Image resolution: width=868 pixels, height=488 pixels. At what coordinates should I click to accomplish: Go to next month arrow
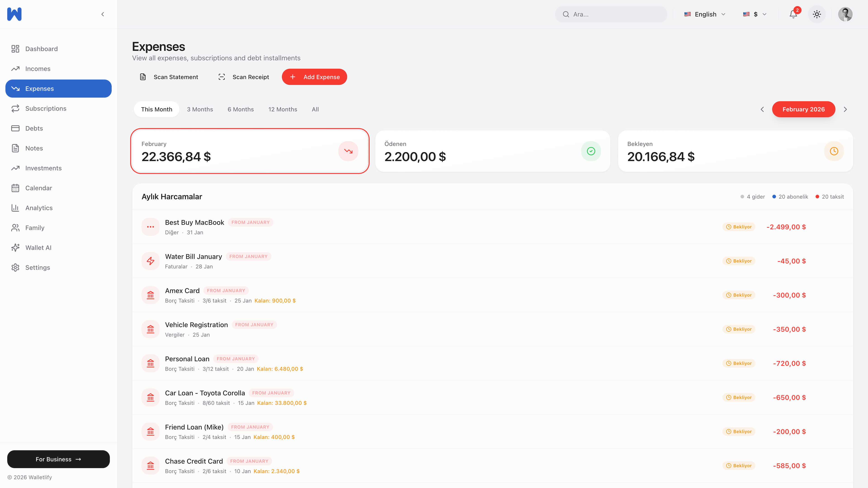(x=845, y=109)
